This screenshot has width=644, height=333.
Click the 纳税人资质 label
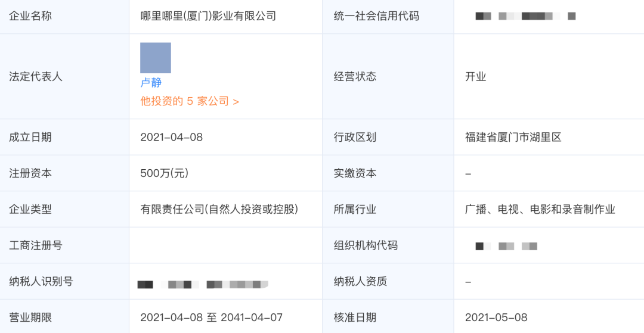point(360,281)
